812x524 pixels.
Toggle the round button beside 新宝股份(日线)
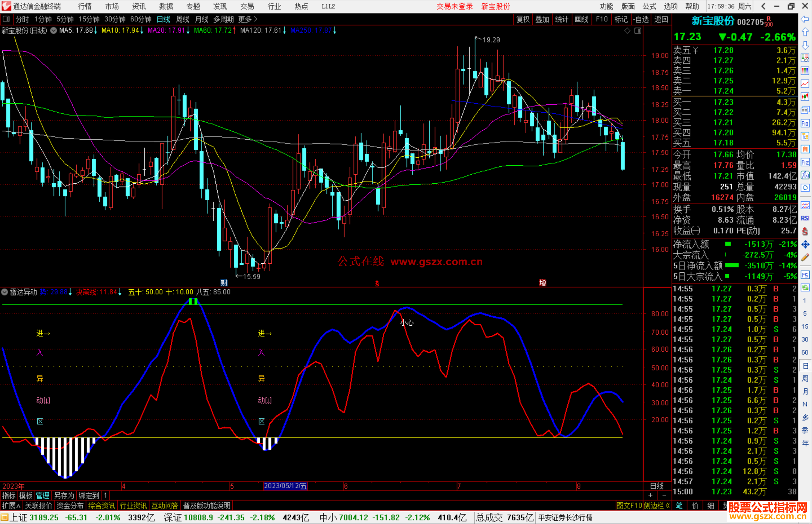tap(54, 31)
